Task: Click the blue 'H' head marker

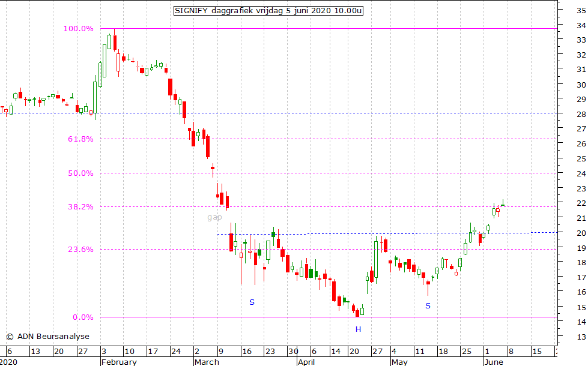Action: [x=358, y=329]
